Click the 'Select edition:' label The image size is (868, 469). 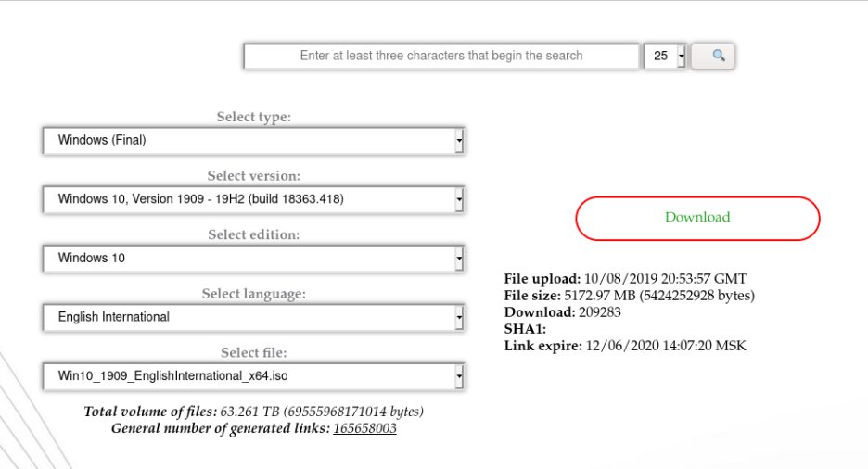click(253, 234)
